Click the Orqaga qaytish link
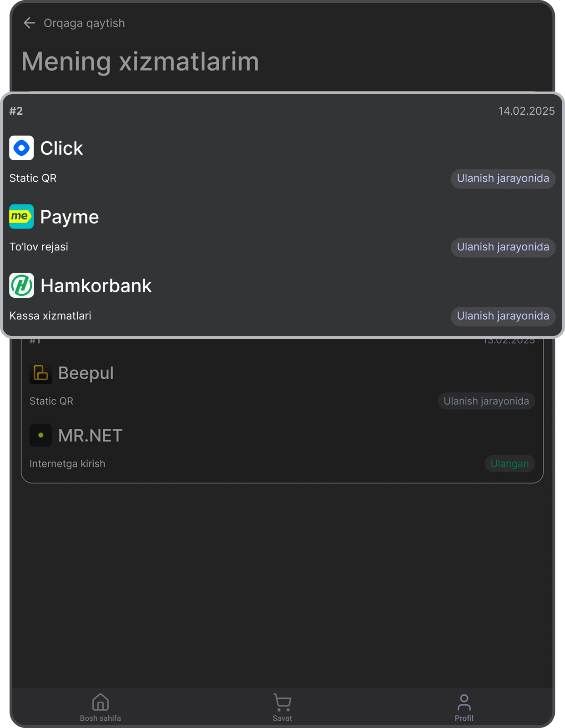Viewport: 565px width, 728px height. [84, 23]
